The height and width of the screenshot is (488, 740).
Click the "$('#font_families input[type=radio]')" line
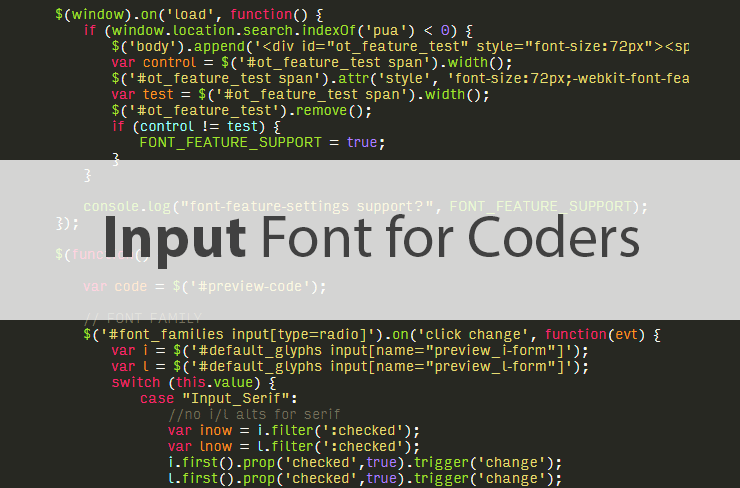coord(372,335)
